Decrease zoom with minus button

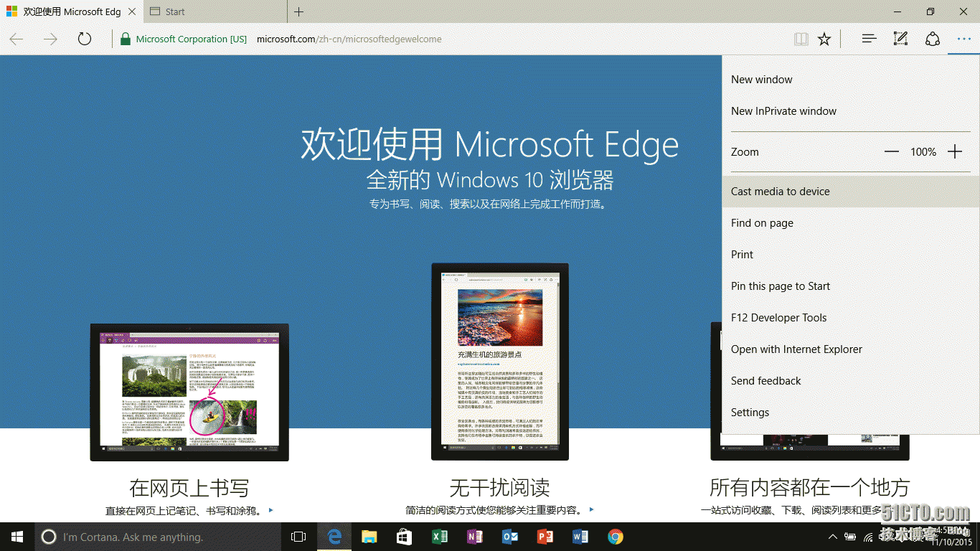tap(891, 152)
